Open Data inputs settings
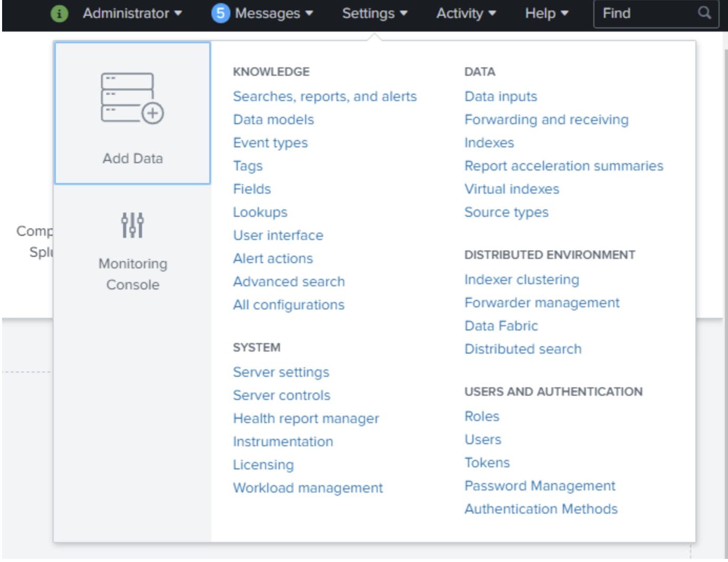Image resolution: width=728 pixels, height=562 pixels. (500, 96)
